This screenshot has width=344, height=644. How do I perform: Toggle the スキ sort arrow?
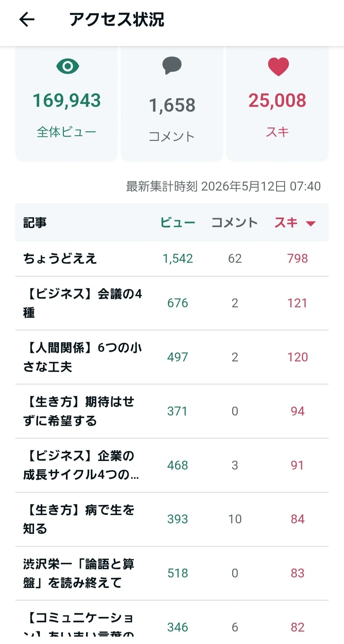pos(311,223)
